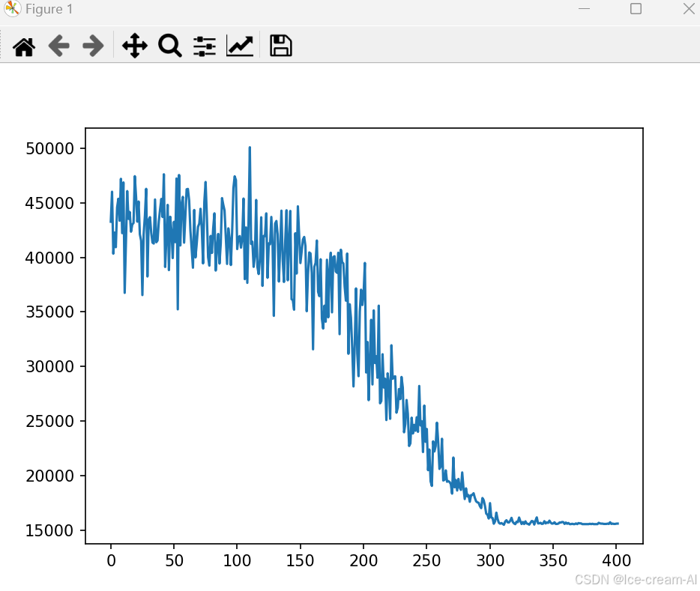Click the x-axis tick label 150
Image resolution: width=700 pixels, height=591 pixels.
pos(300,561)
